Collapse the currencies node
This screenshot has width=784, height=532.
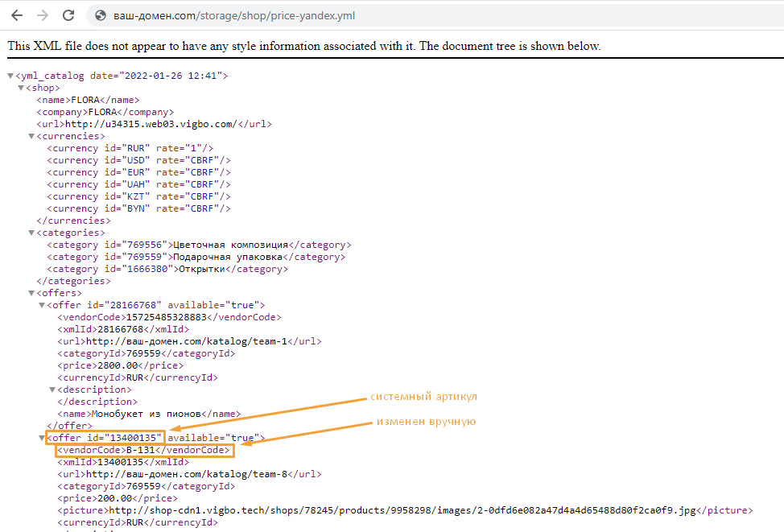(31, 136)
